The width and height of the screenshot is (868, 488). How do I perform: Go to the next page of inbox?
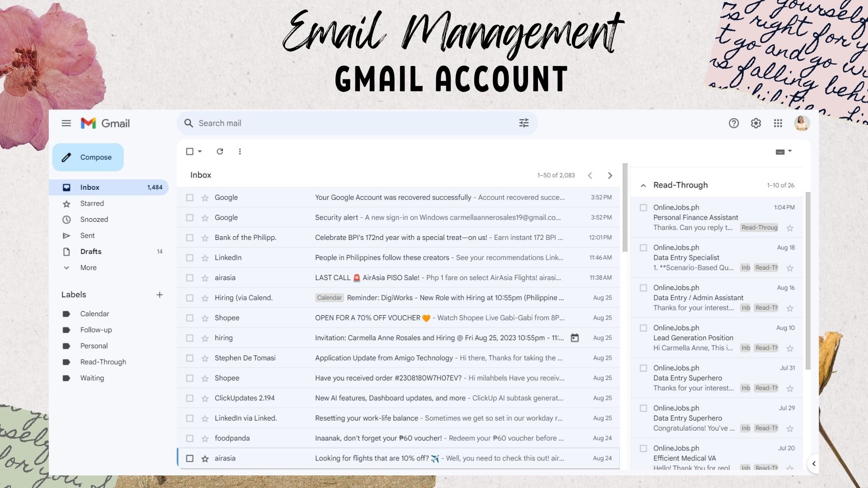coord(610,175)
